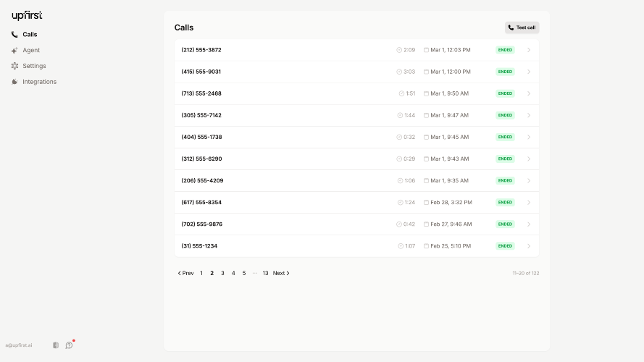
Task: Click the clock icon beside 1:51
Action: pos(401,93)
